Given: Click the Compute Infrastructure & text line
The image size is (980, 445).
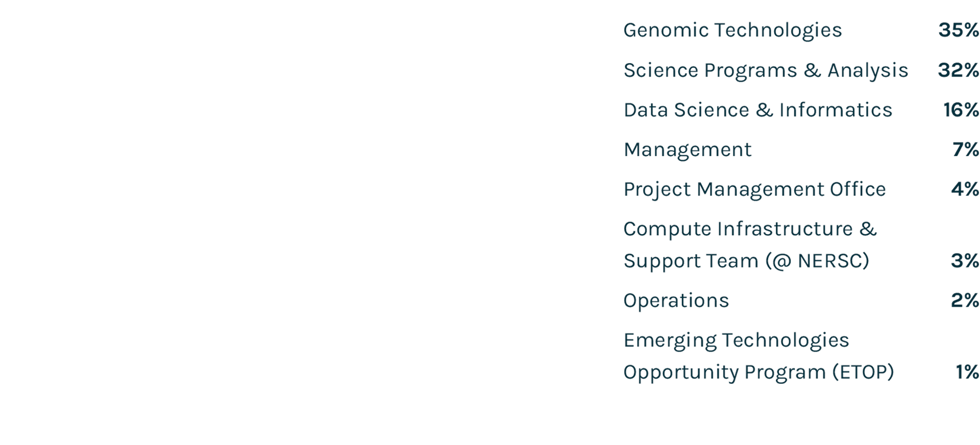Looking at the screenshot, I should tap(750, 229).
